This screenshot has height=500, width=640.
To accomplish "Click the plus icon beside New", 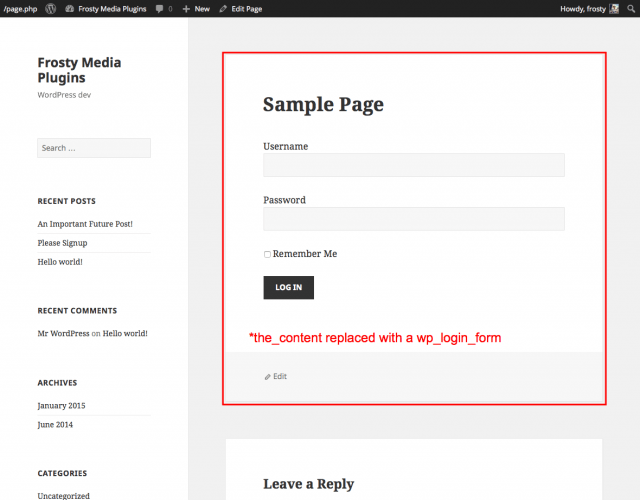I will coord(186,8).
